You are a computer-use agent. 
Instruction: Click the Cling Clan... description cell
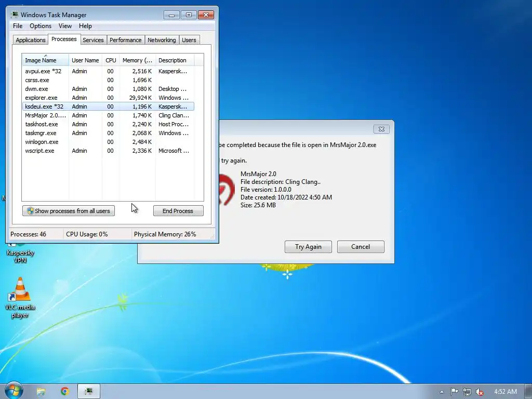click(174, 115)
